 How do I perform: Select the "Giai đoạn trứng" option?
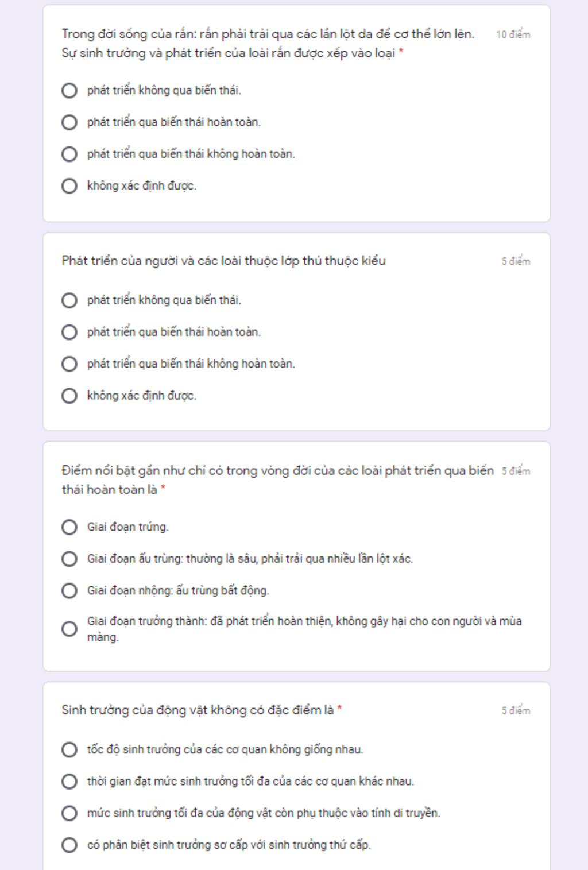point(69,527)
